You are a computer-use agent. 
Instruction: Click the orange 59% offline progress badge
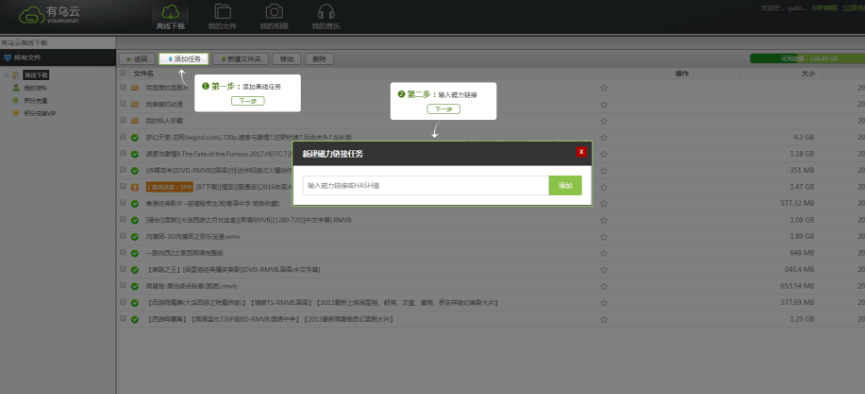169,187
